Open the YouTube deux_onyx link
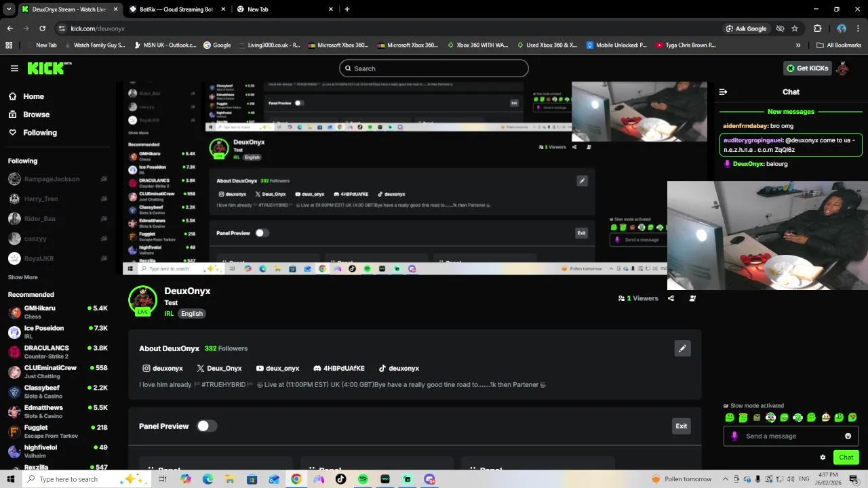This screenshot has height=488, width=868. (278, 368)
